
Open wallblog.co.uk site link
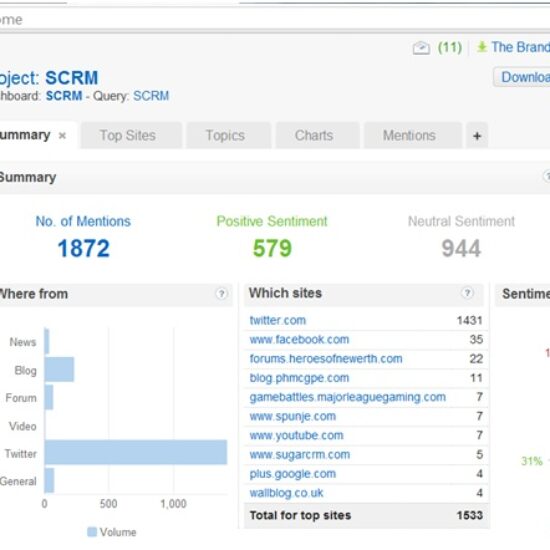pos(286,493)
